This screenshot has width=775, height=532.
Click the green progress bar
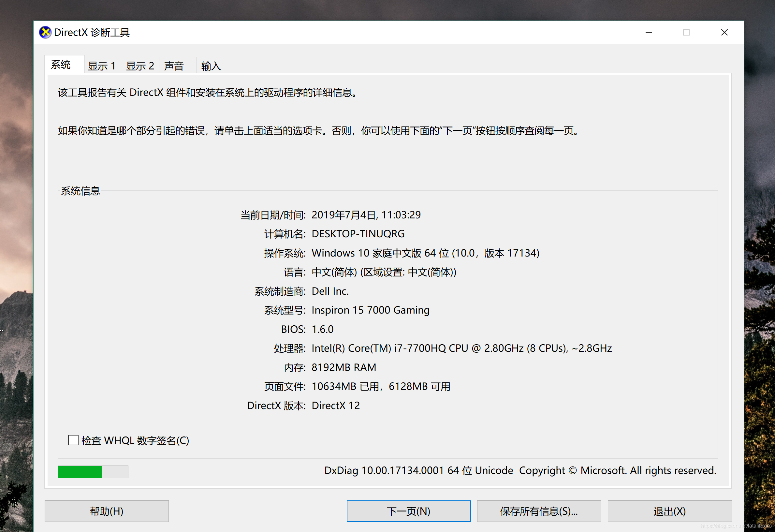point(93,471)
